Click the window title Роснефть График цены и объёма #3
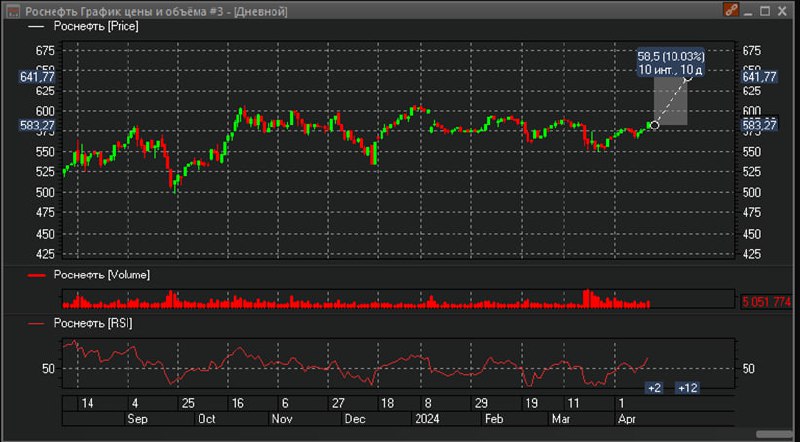The height and width of the screenshot is (442, 800). (124, 11)
